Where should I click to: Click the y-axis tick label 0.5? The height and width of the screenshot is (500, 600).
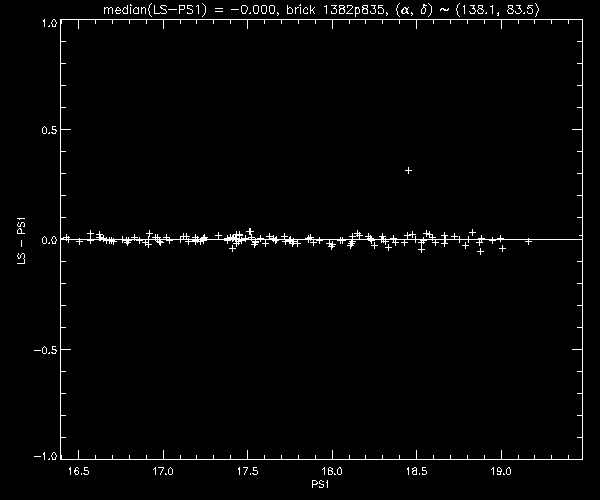click(49, 130)
